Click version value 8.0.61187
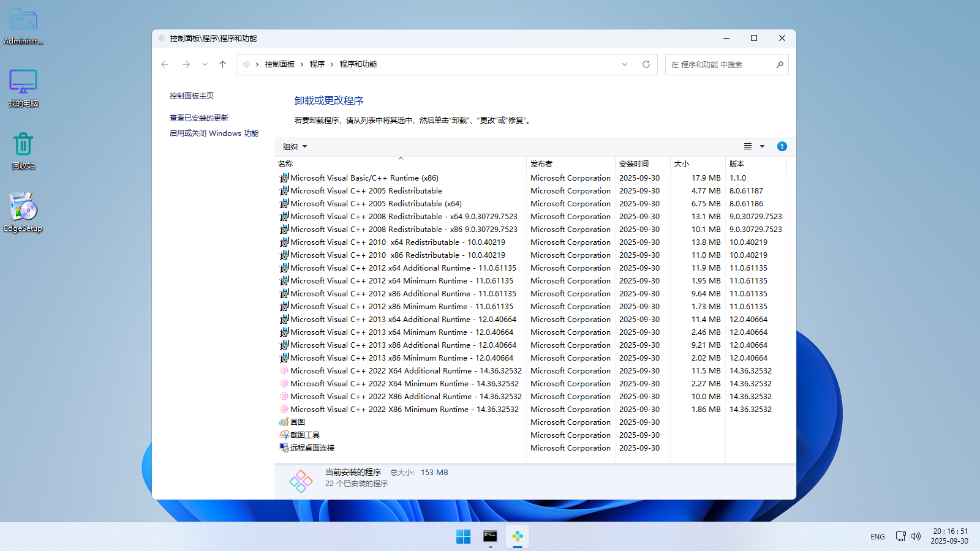This screenshot has width=980, height=551. click(x=746, y=191)
